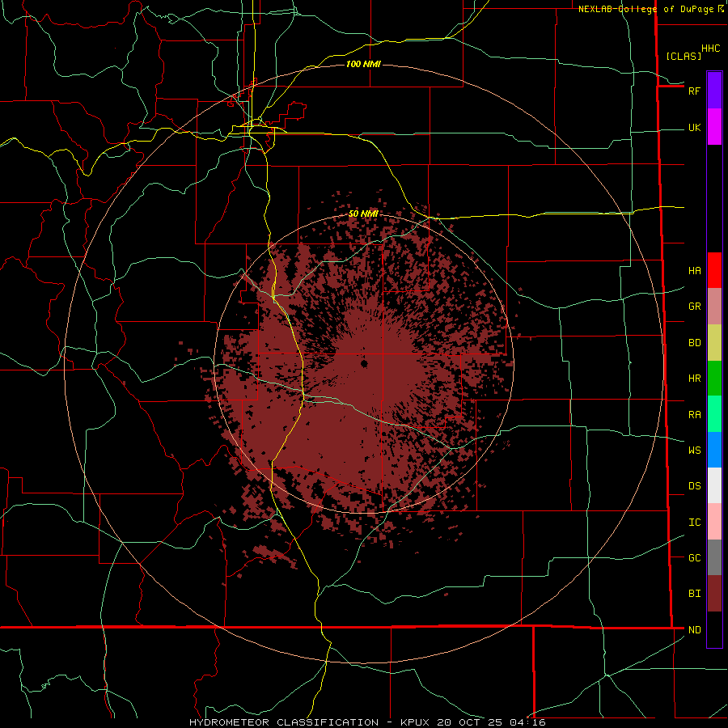Click the 100 NMI range ring label
Viewport: 728px width, 728px height.
pos(363,64)
